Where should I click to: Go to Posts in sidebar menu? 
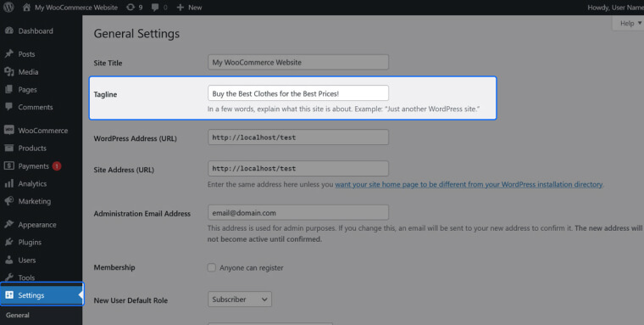[x=41, y=54]
